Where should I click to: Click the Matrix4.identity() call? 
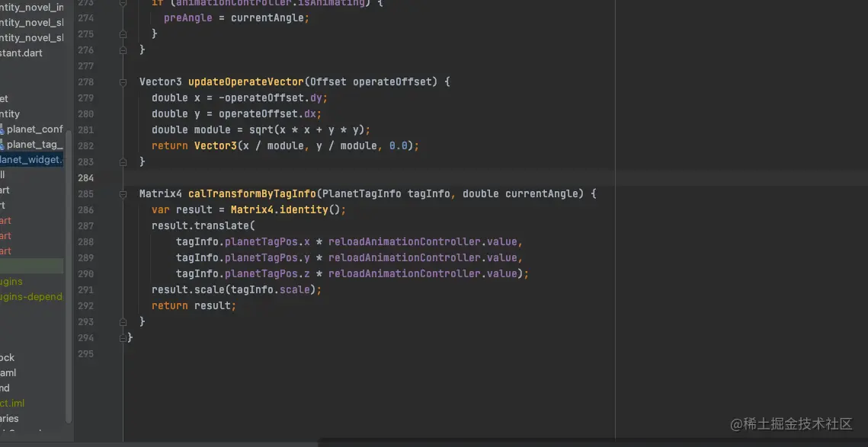tap(288, 210)
